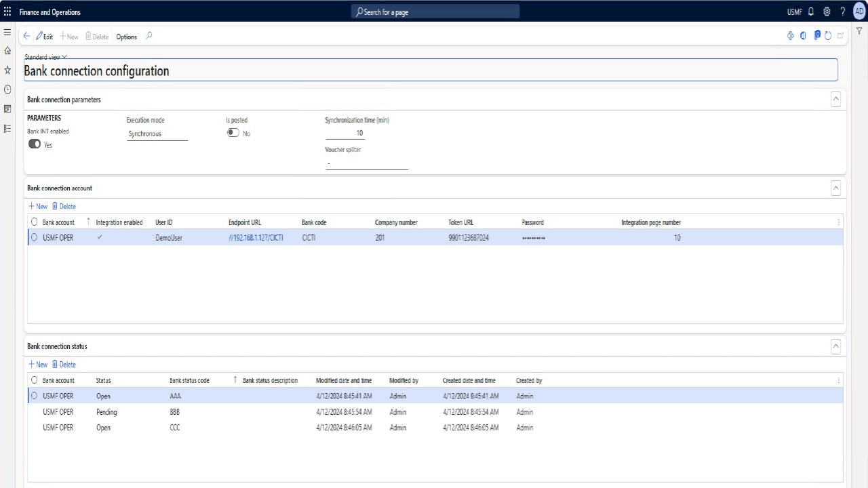Open the filter pane funnel icon
This screenshot has width=868, height=488.
pyautogui.click(x=859, y=31)
